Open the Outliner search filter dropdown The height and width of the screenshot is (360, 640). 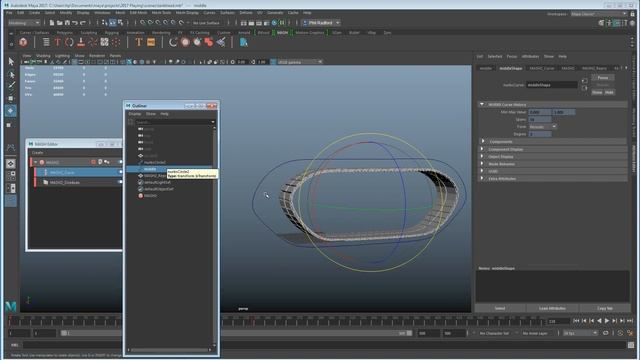[213, 122]
